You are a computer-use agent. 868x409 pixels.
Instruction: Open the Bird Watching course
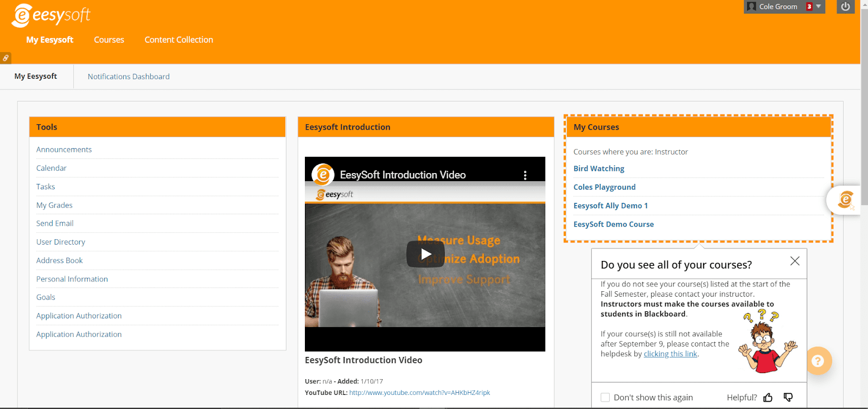(599, 169)
